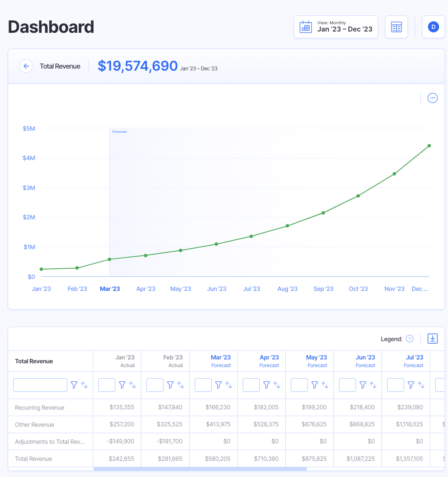Open the calendar date range picker
Screen dimensions: 448x477
pyautogui.click(x=305, y=26)
